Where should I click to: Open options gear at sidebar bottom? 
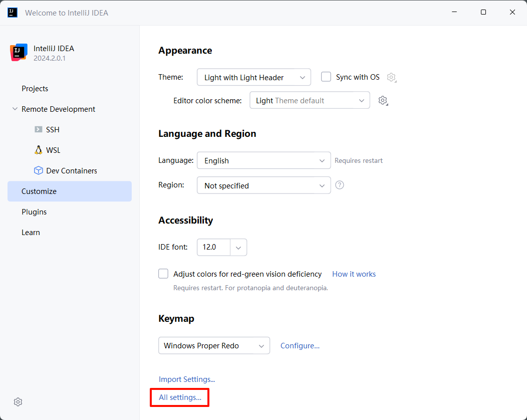(x=18, y=402)
